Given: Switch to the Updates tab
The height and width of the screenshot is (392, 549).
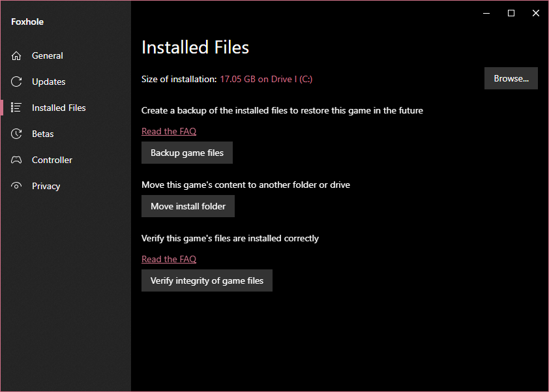Looking at the screenshot, I should (49, 82).
